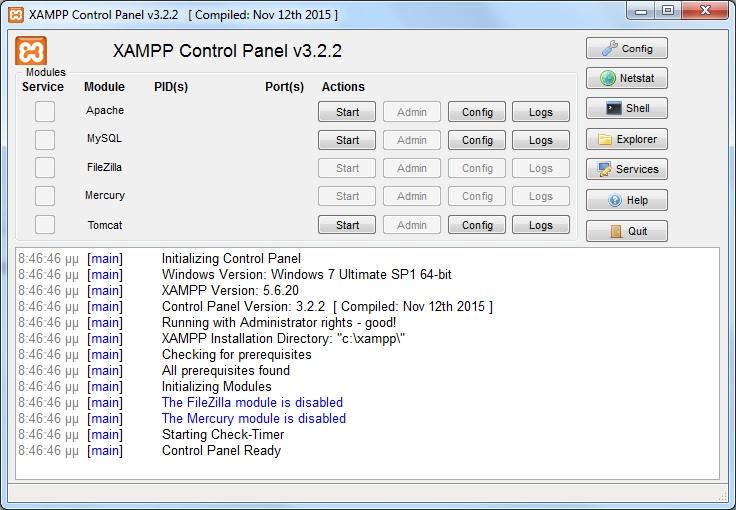736x510 pixels.
Task: Click the Apache module name
Action: point(105,110)
